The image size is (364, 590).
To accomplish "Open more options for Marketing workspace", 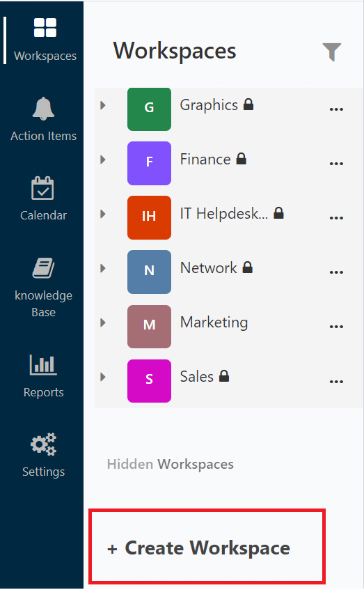I will [x=336, y=327].
